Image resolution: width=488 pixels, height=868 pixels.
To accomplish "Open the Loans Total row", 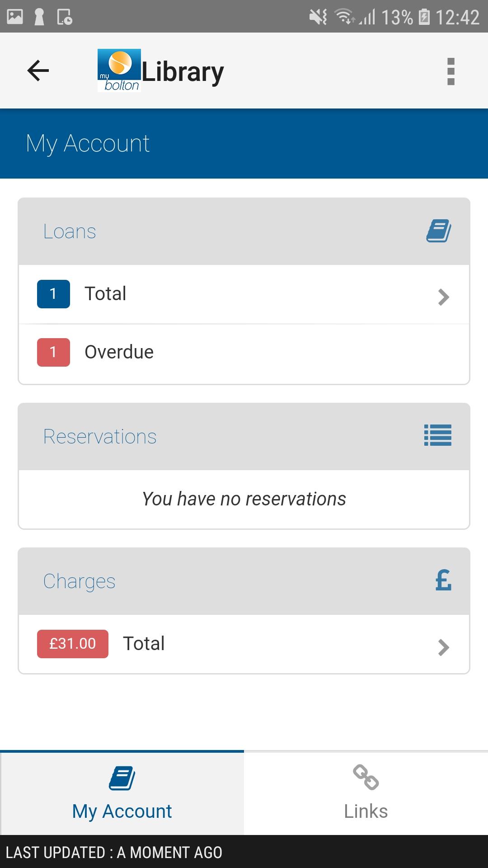I will click(x=244, y=294).
